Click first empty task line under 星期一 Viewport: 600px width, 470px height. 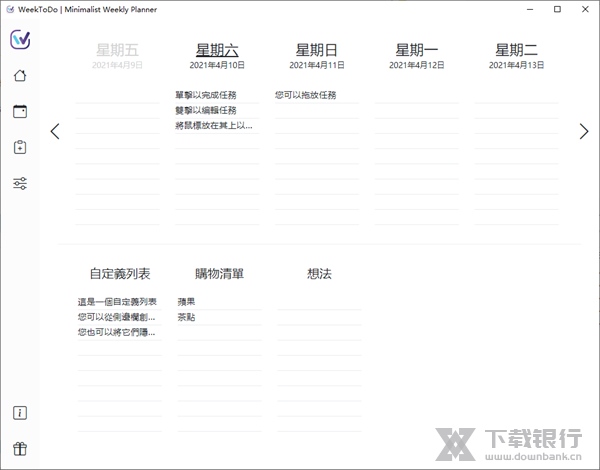416,96
